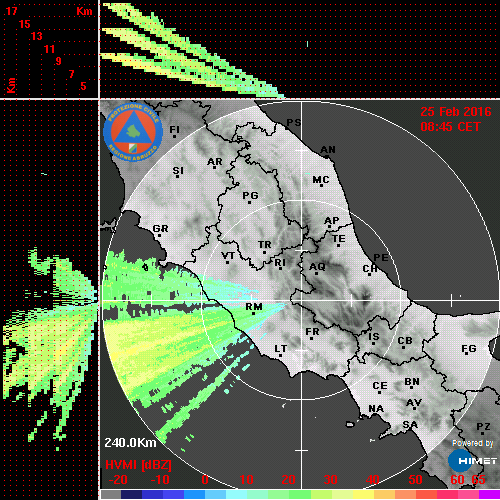Click the Protezione Civile Regione Abruzzo logo

coord(133,132)
